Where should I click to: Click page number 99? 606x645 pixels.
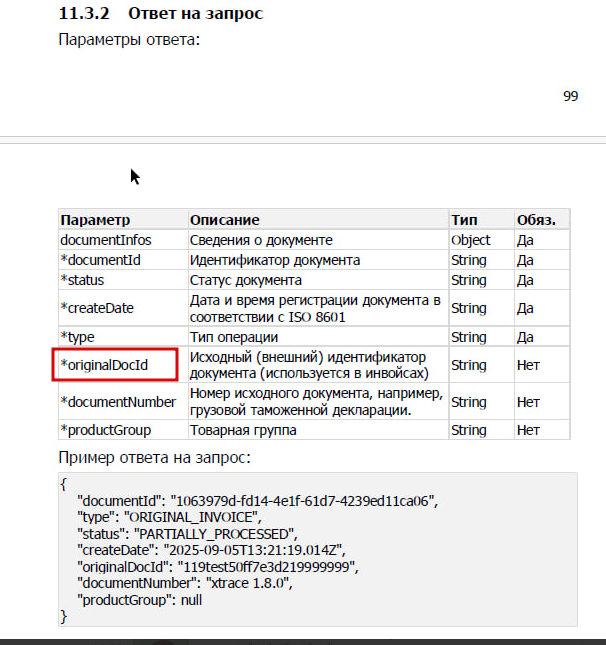pos(571,96)
